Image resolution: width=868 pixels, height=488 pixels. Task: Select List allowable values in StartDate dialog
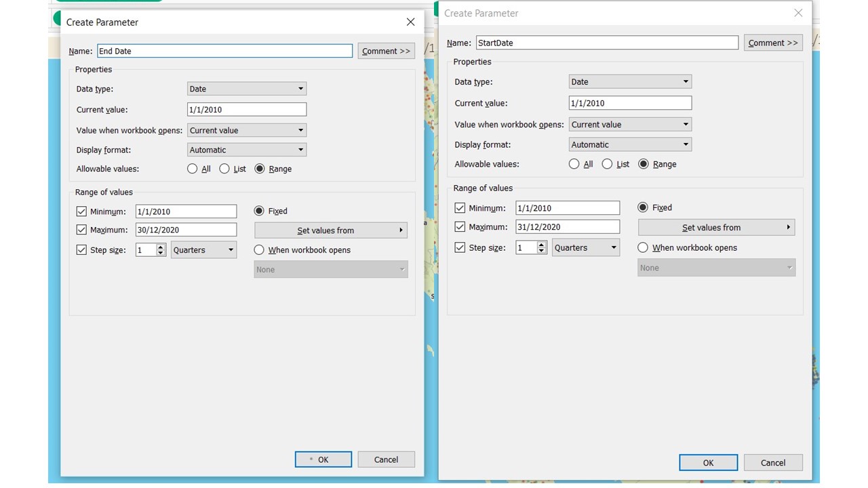click(608, 164)
